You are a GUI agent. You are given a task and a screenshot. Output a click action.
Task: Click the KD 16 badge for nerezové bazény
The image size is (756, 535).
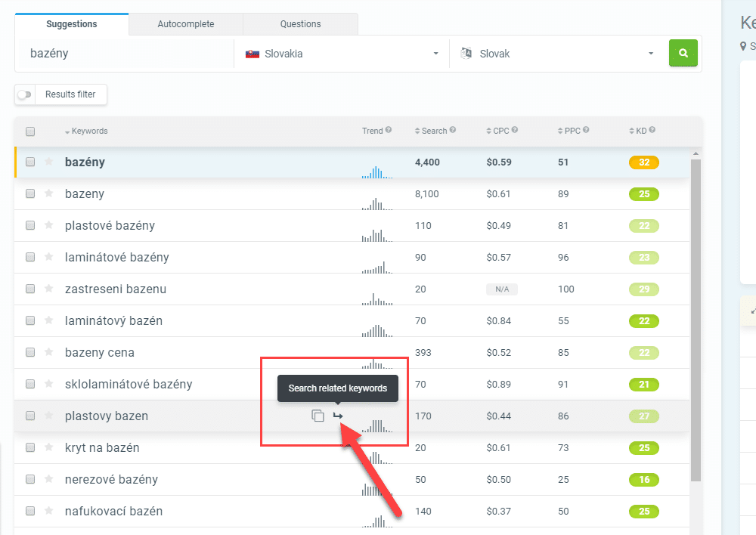click(643, 480)
